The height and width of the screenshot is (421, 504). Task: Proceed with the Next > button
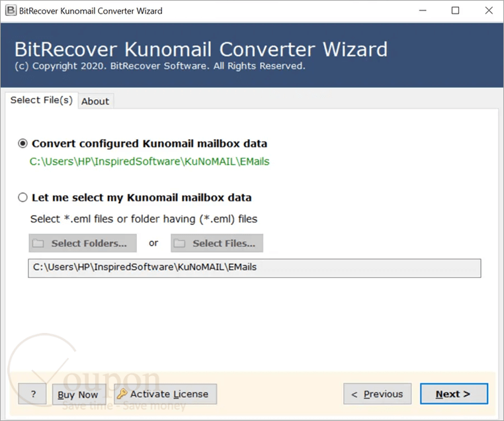[454, 394]
